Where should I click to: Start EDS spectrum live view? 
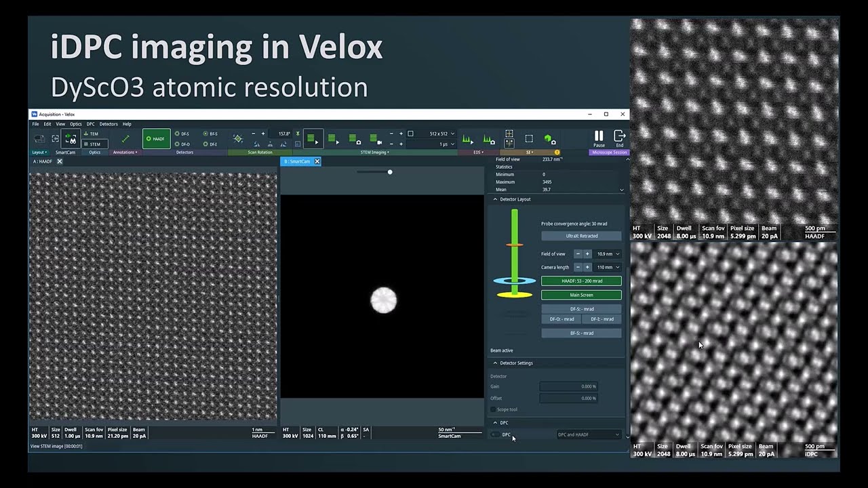click(468, 139)
